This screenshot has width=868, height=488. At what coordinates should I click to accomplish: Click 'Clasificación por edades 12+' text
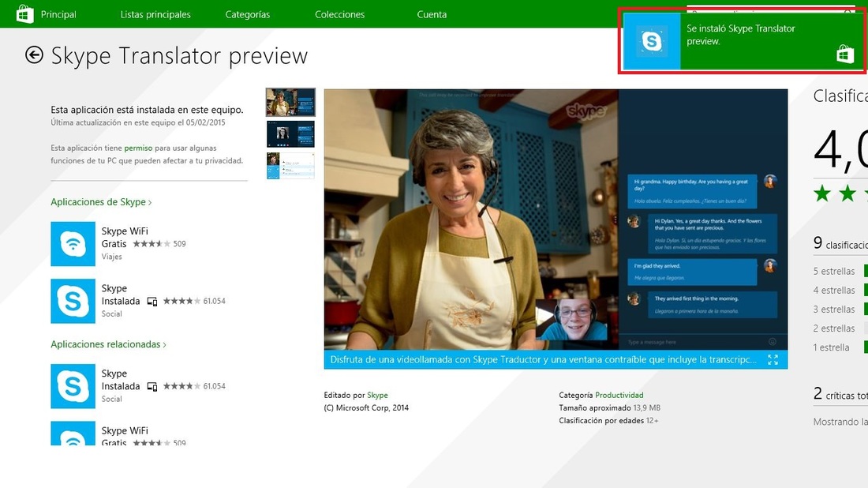point(608,420)
